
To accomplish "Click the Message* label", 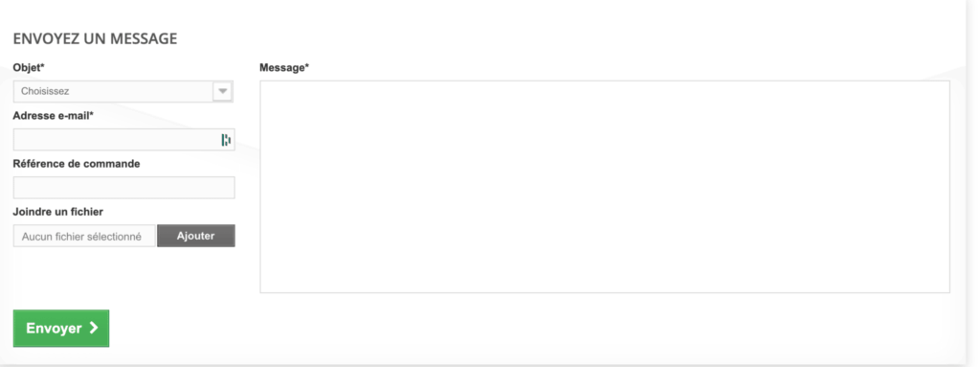I will coord(284,68).
